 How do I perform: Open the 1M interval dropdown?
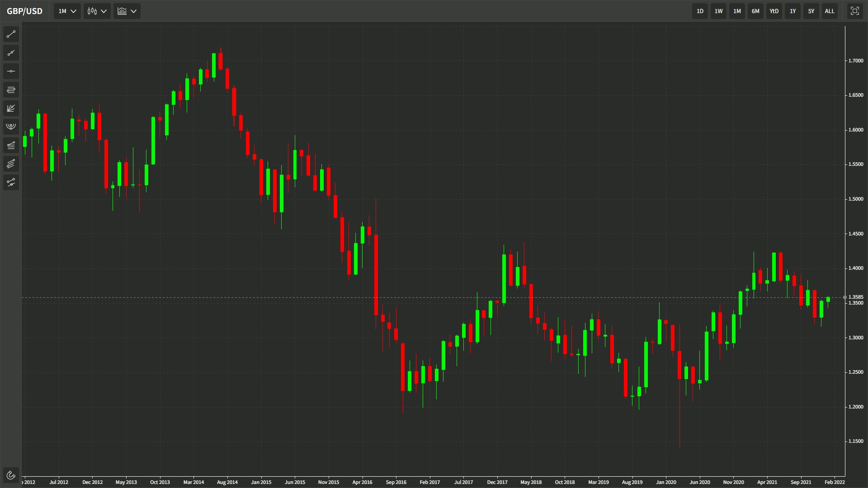point(67,11)
